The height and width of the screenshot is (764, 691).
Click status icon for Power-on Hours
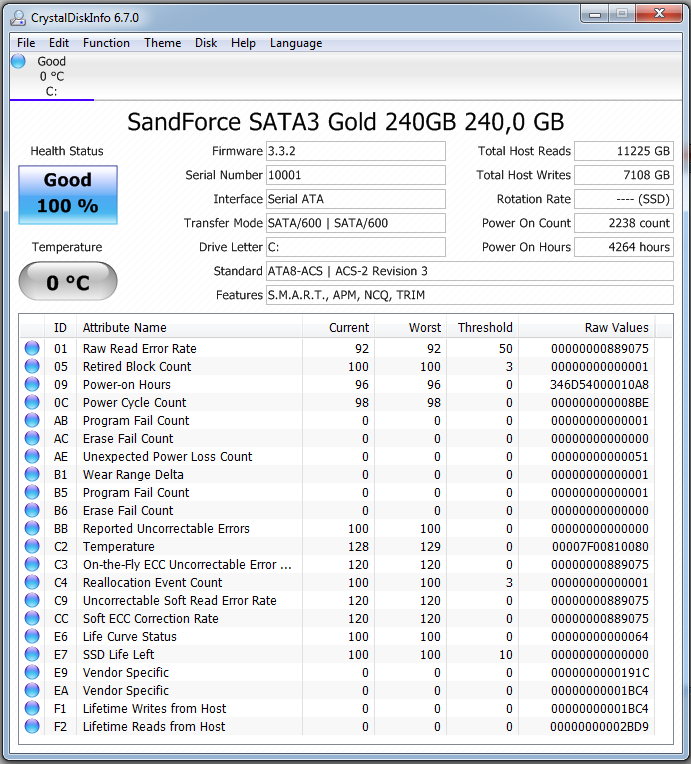pyautogui.click(x=32, y=384)
